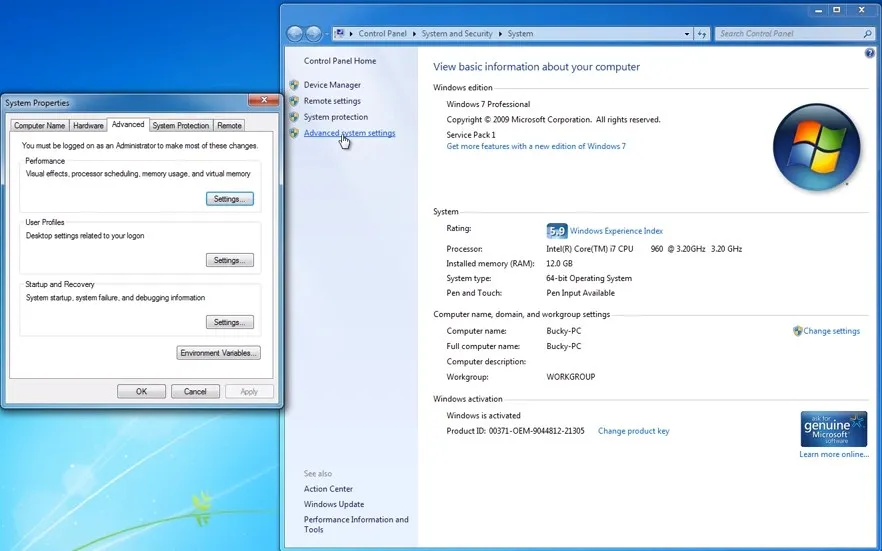Click the Bucky-PC value beside Computer name
This screenshot has width=882, height=551.
pyautogui.click(x=564, y=331)
